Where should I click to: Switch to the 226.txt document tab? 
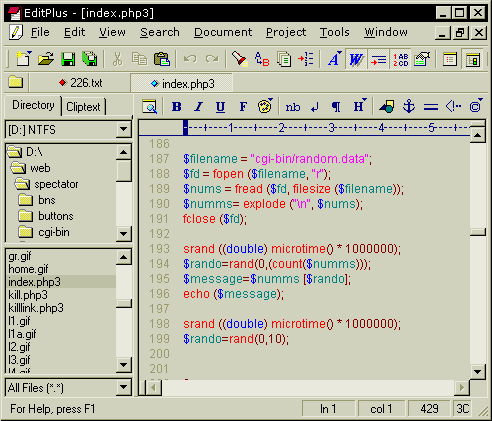click(x=81, y=83)
